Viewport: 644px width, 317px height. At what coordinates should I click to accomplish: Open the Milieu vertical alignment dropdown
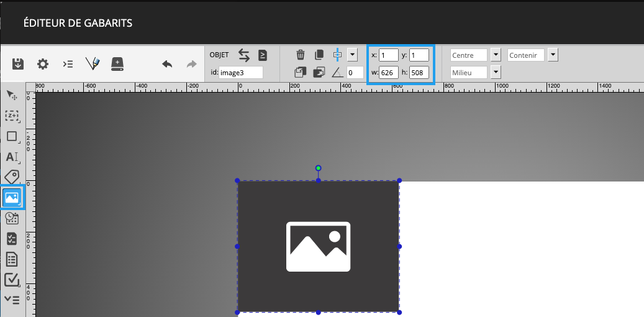point(496,72)
